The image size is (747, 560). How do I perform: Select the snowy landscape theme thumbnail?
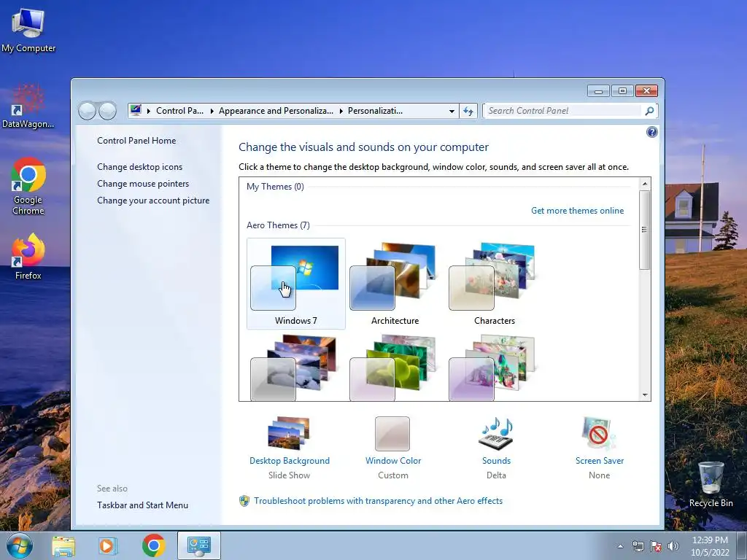click(x=294, y=367)
